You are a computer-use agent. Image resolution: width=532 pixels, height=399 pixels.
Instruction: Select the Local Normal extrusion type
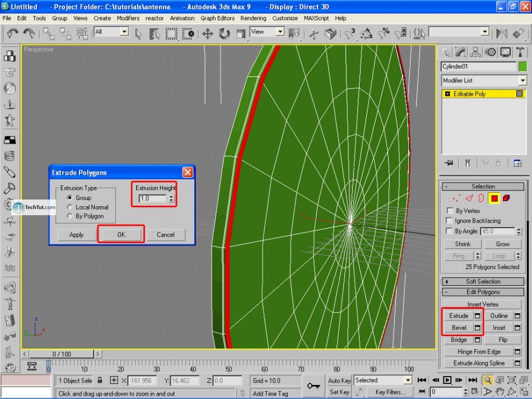[69, 207]
